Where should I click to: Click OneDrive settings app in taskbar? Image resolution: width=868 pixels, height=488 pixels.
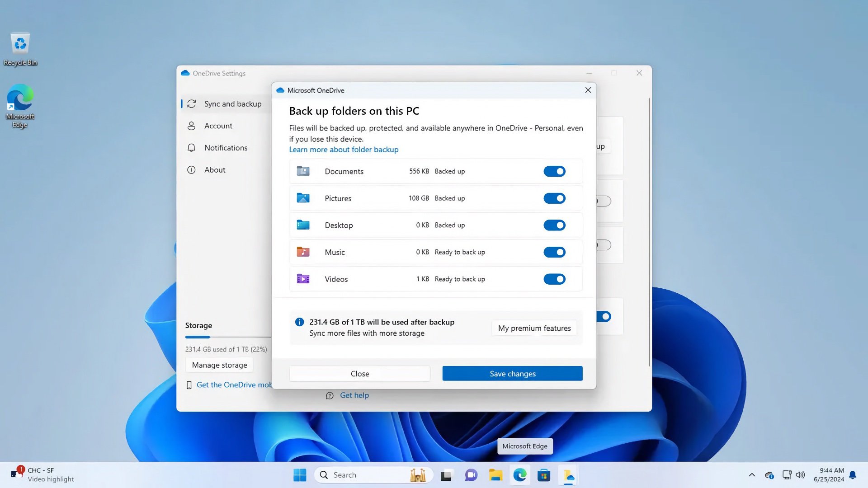pos(568,475)
